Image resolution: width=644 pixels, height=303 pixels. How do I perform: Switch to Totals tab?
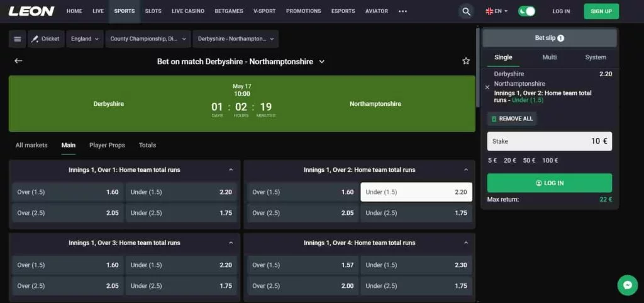click(x=147, y=145)
